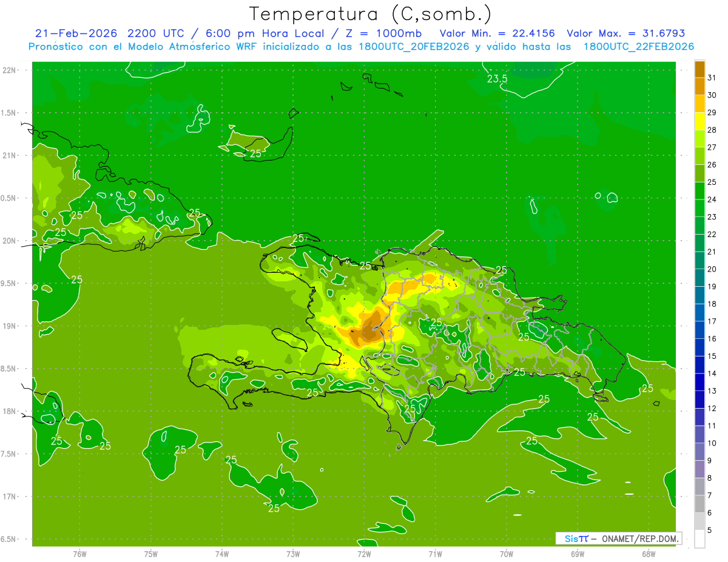Click the blue 'Sis' logo text
Viewport: 728px width, 562px height.
pos(571,538)
